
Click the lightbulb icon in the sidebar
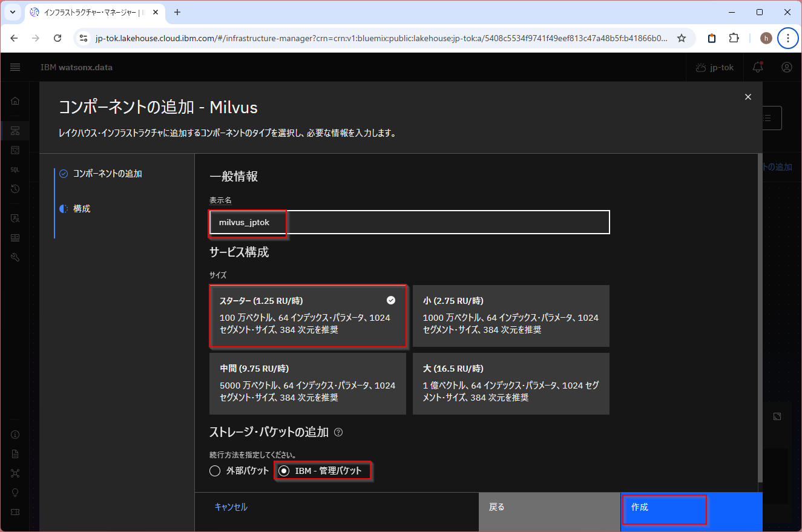(15, 492)
